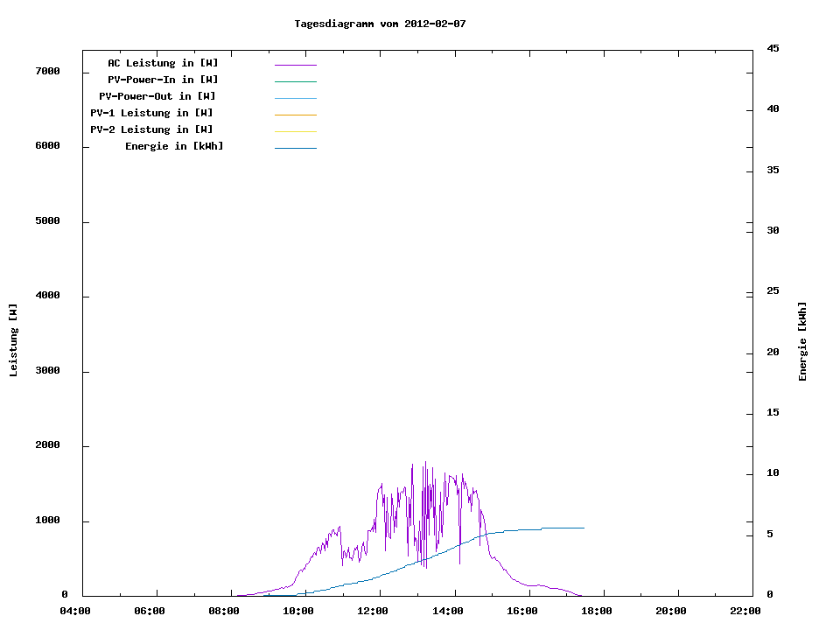Screen dimensions: 840x630
Task: Click the 25 label on the right axis
Action: [x=773, y=290]
